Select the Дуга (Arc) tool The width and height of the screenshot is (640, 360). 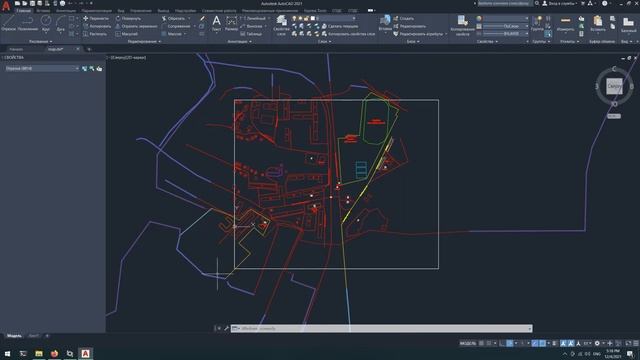(60, 23)
